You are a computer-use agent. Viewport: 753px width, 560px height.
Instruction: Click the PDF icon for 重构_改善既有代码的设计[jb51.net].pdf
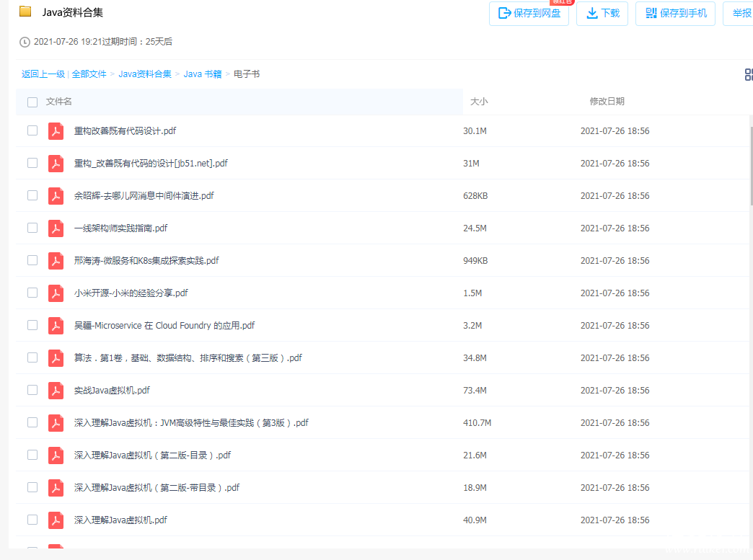pos(56,164)
